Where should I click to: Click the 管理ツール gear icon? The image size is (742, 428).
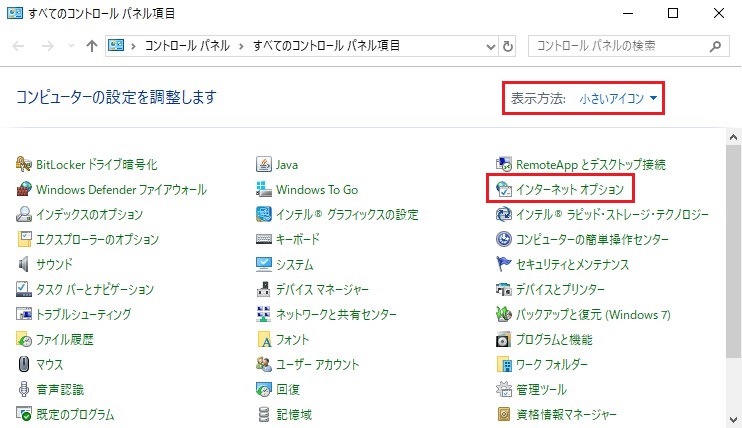[504, 389]
